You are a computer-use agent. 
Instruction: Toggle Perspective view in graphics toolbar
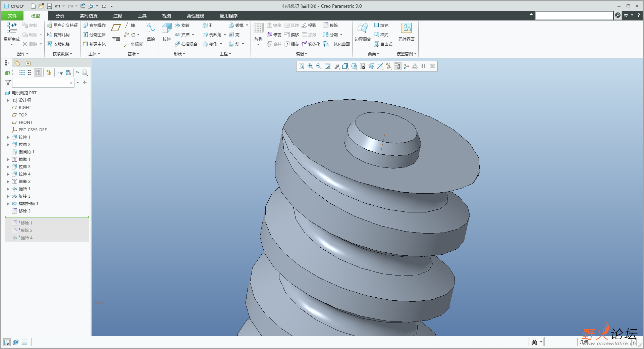371,66
